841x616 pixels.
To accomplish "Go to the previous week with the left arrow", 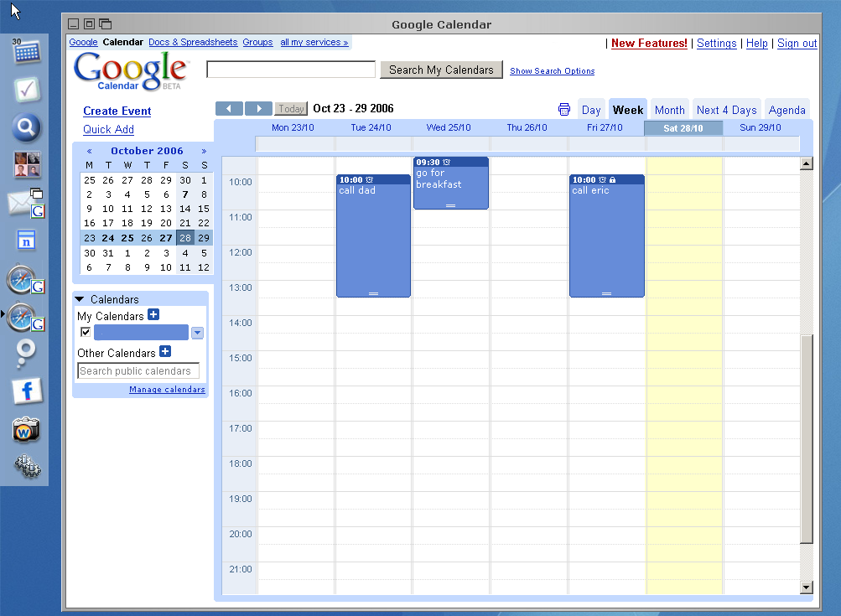I will tap(229, 108).
